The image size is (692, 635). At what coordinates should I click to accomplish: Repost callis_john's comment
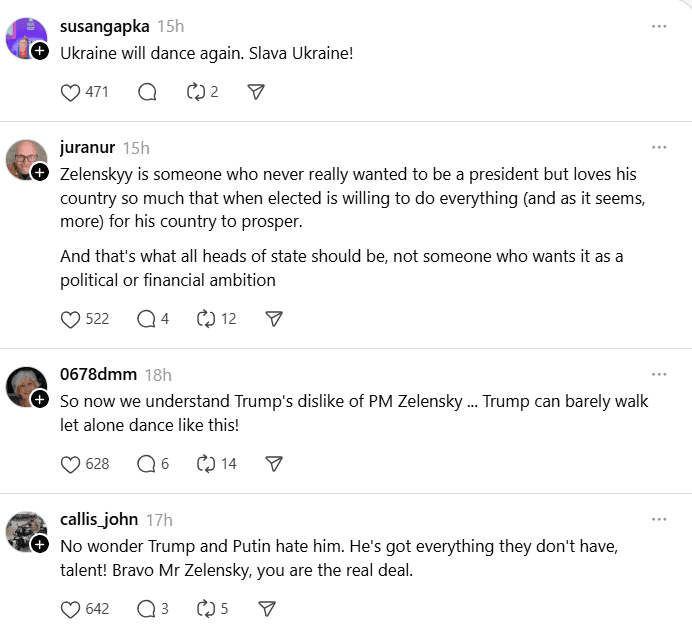(206, 608)
